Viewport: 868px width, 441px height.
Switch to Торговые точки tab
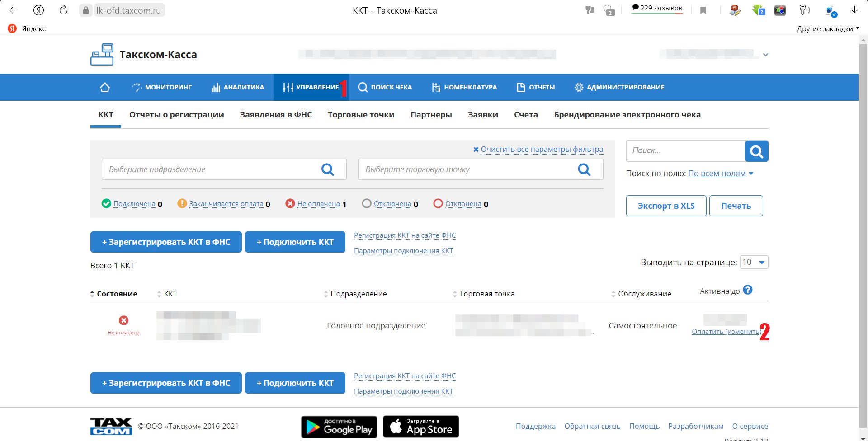[x=361, y=115]
